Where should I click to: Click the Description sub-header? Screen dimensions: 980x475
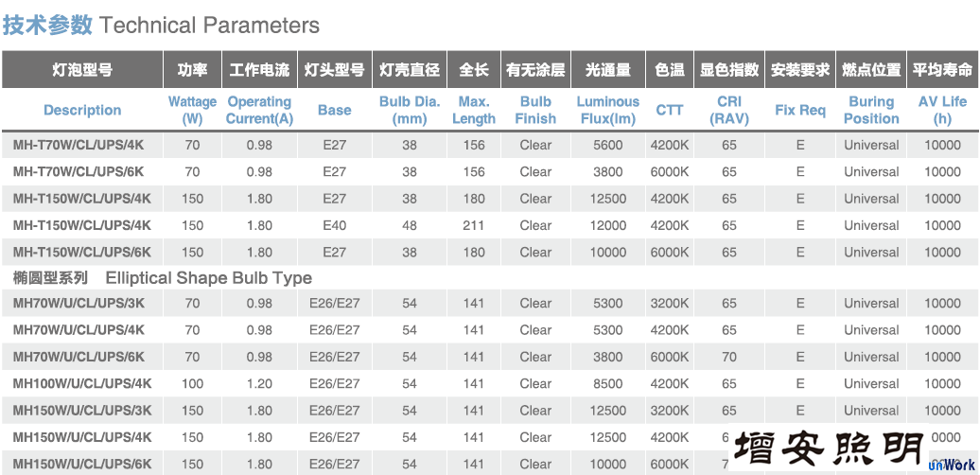82,110
